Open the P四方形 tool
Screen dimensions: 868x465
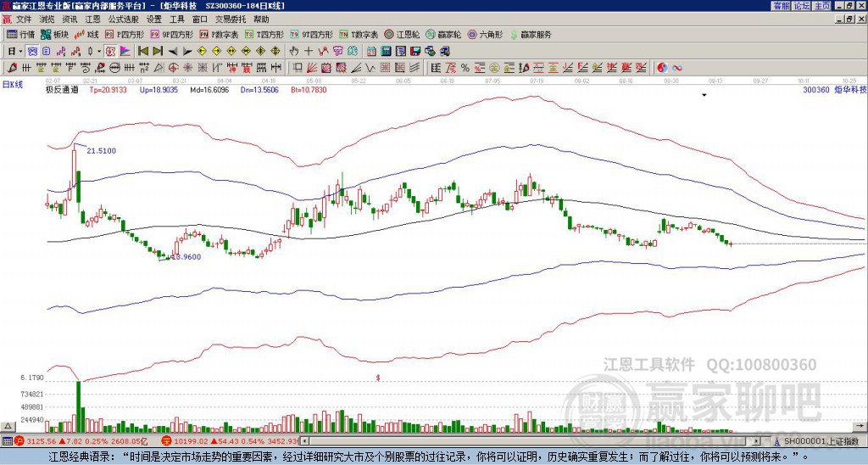tap(125, 34)
